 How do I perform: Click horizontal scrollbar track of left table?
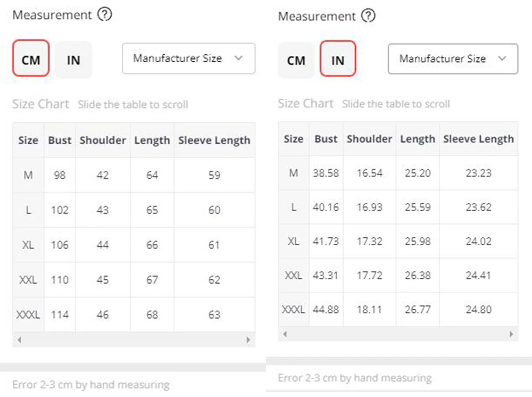(134, 340)
